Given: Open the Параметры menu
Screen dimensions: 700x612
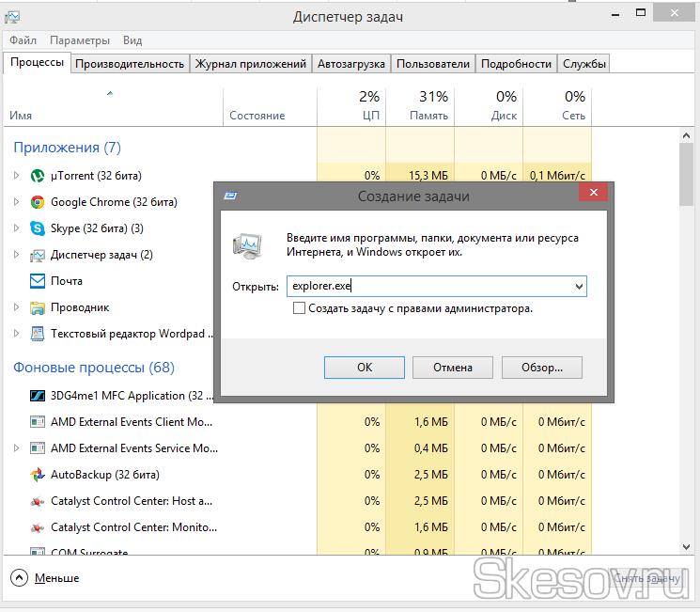Looking at the screenshot, I should point(80,40).
